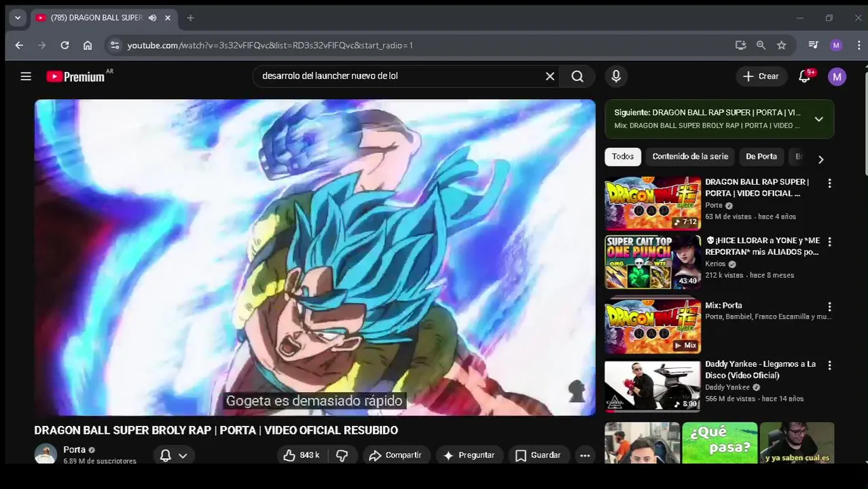Screen dimensions: 868x489
Task: Open the HICE LLORAR a YONE title
Action: tap(762, 246)
